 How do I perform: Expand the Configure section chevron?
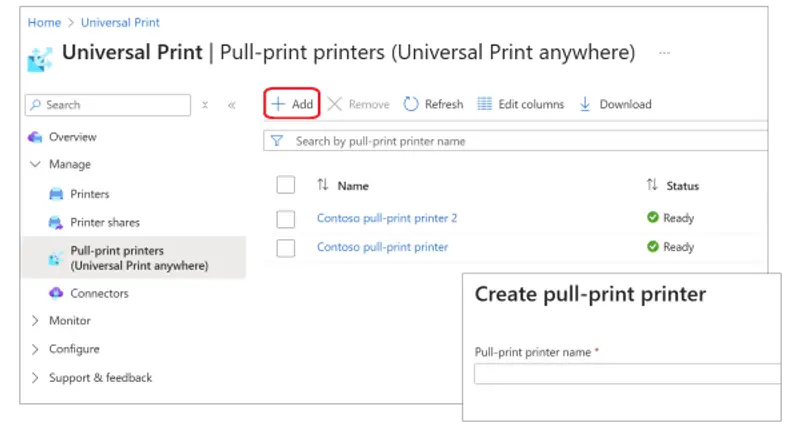[x=35, y=349]
